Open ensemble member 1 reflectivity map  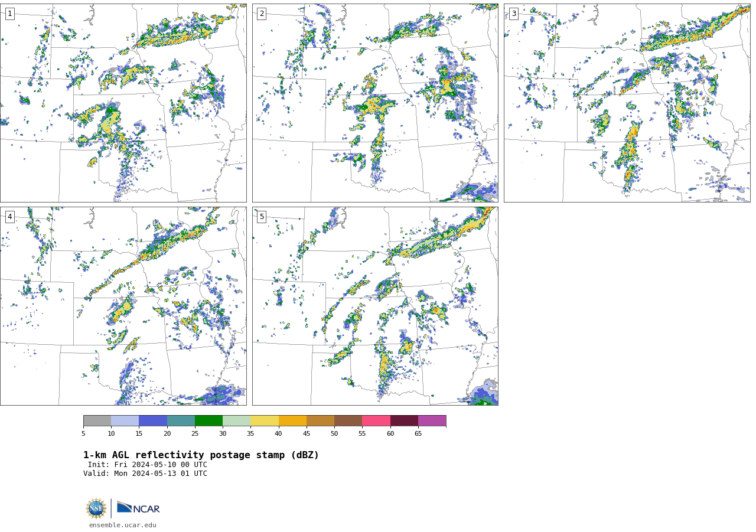[123, 103]
